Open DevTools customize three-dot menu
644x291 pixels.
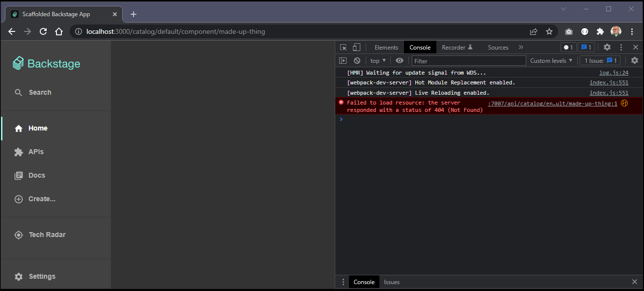pyautogui.click(x=621, y=47)
